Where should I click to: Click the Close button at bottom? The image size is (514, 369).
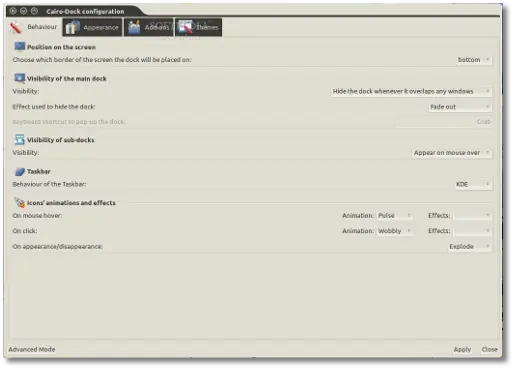click(489, 349)
